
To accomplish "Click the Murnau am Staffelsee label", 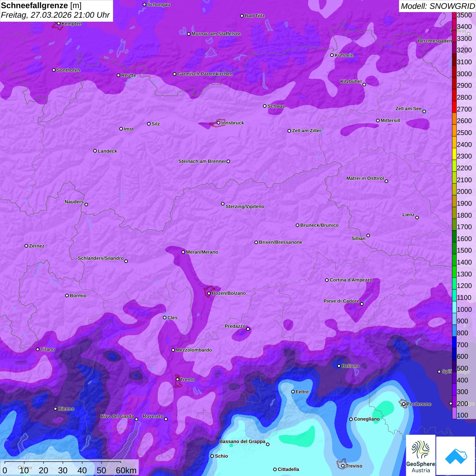I will click(216, 34).
